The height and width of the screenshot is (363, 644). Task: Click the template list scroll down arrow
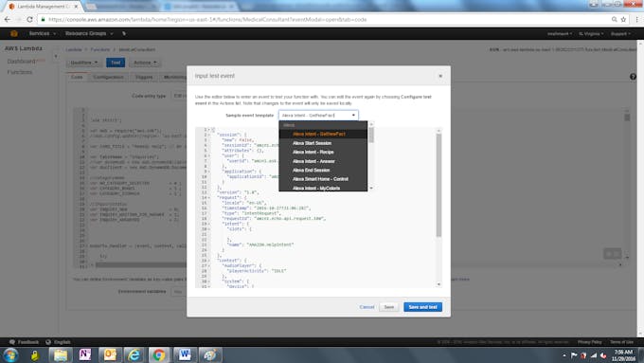tap(371, 188)
